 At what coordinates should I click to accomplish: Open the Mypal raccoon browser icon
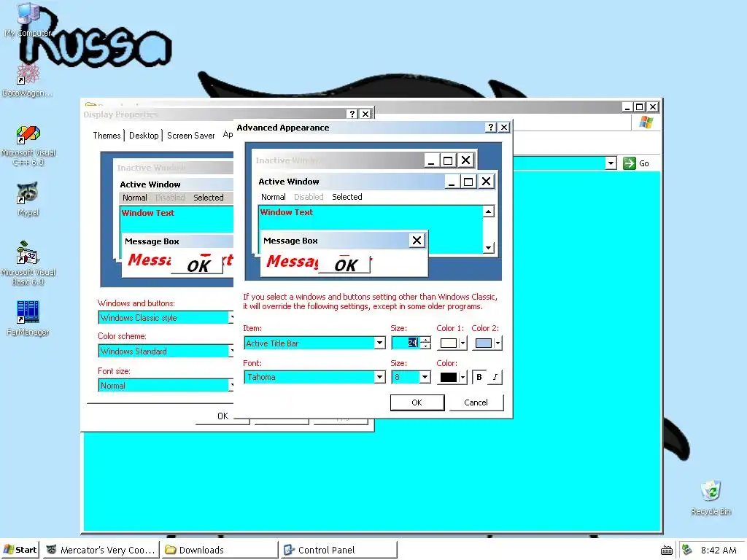(28, 199)
